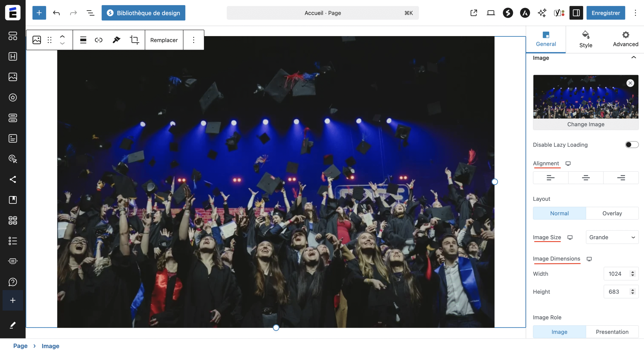Switch to the Advanced tab
Screen dimensions: 644x352
pyautogui.click(x=625, y=40)
